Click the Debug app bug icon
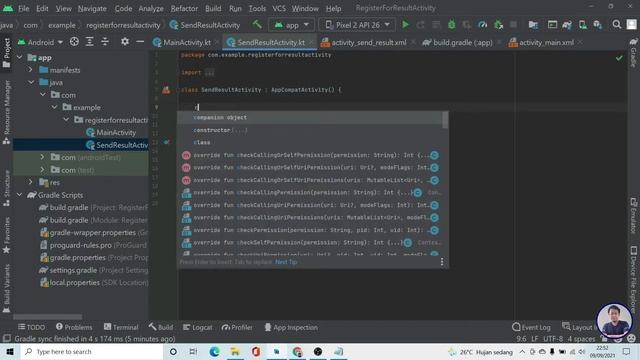Viewport: 640px width, 360px height. [451, 25]
